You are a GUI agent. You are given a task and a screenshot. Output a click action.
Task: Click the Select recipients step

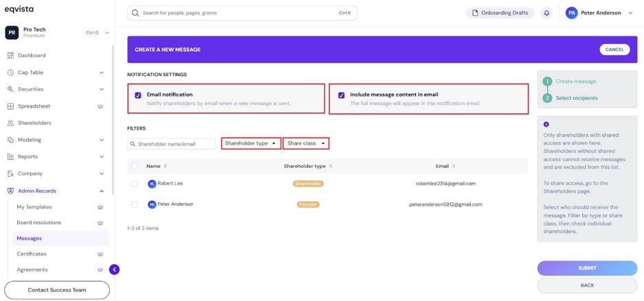[577, 98]
